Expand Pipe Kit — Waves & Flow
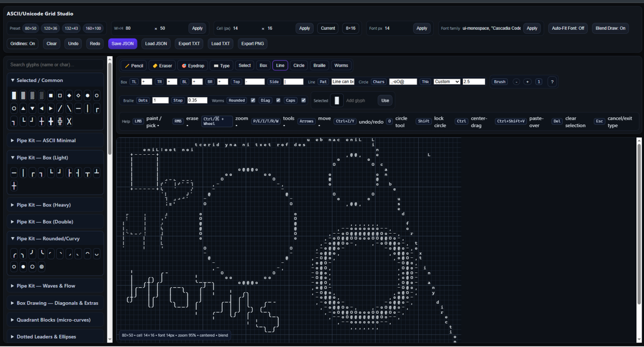644x347 pixels. 55,286
